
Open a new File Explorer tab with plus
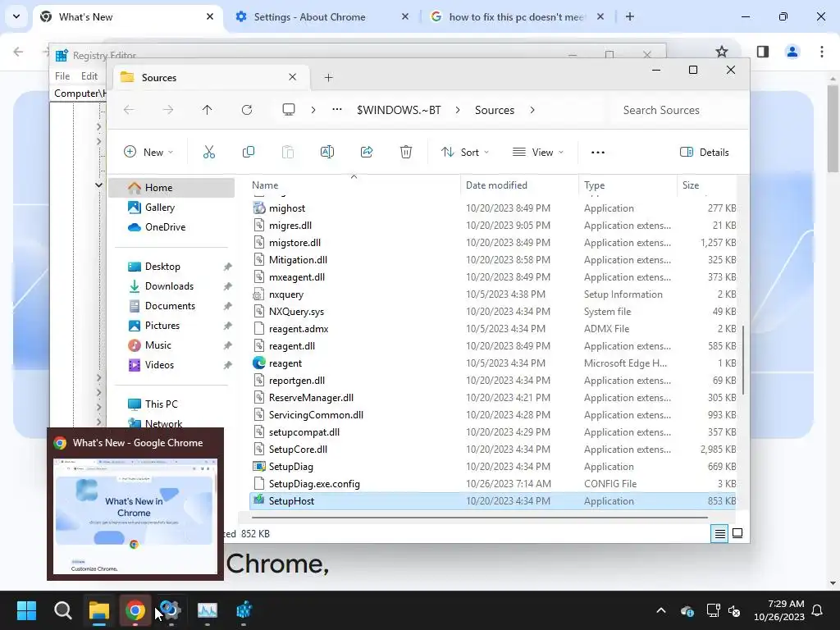[328, 78]
